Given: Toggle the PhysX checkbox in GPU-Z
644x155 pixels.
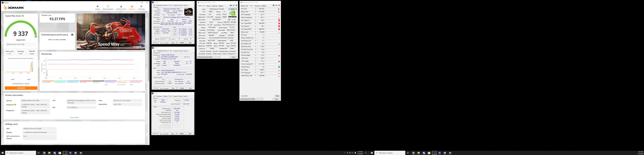Looking at the screenshot, I should (222, 54).
